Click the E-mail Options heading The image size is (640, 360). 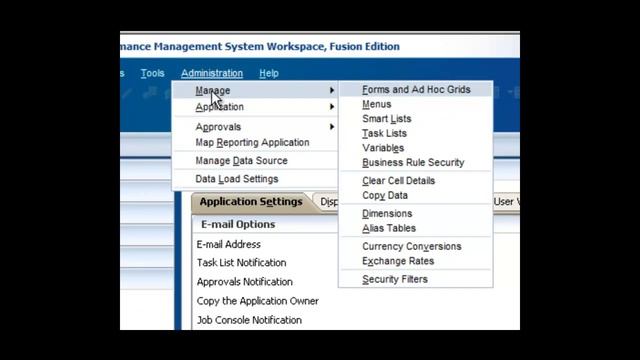click(238, 224)
